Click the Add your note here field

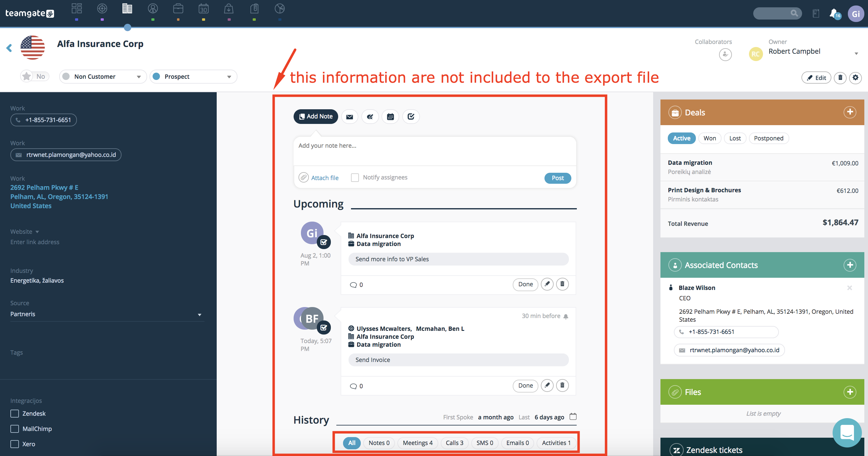[x=435, y=151]
